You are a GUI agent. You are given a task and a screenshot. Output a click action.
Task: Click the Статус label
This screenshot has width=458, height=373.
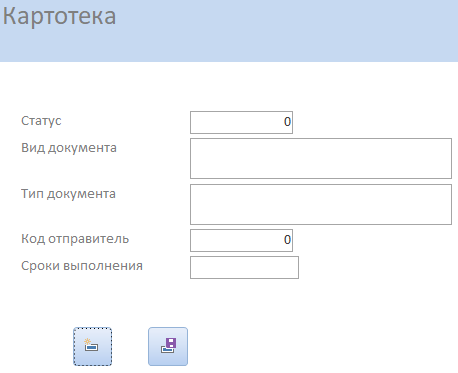coord(41,121)
